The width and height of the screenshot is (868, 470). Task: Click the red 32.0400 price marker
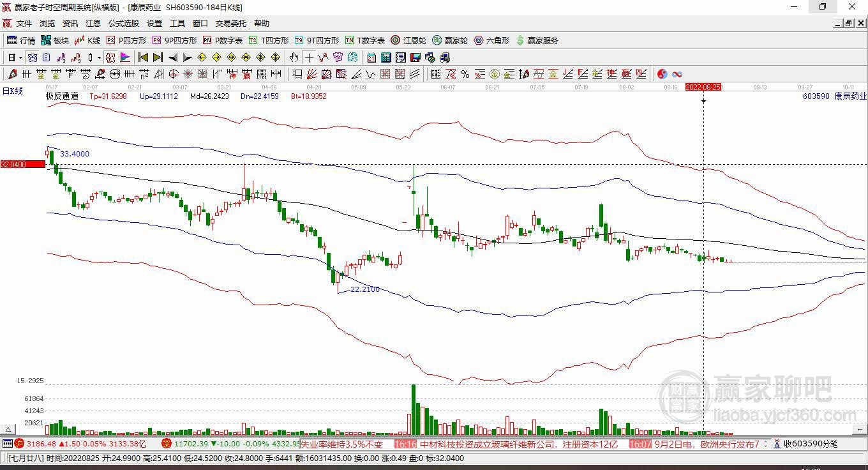22,164
